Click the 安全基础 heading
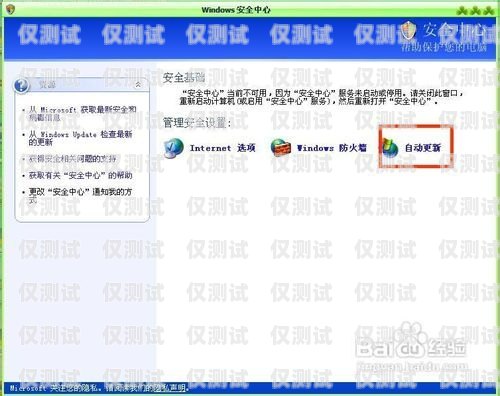This screenshot has width=500, height=396. click(184, 78)
